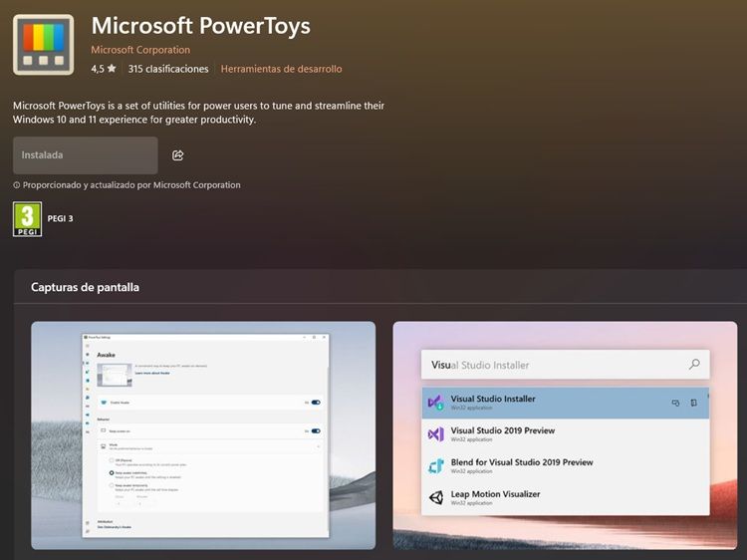Image resolution: width=747 pixels, height=560 pixels.
Task: View the 315 clasificaciones ratings
Action: pos(168,69)
